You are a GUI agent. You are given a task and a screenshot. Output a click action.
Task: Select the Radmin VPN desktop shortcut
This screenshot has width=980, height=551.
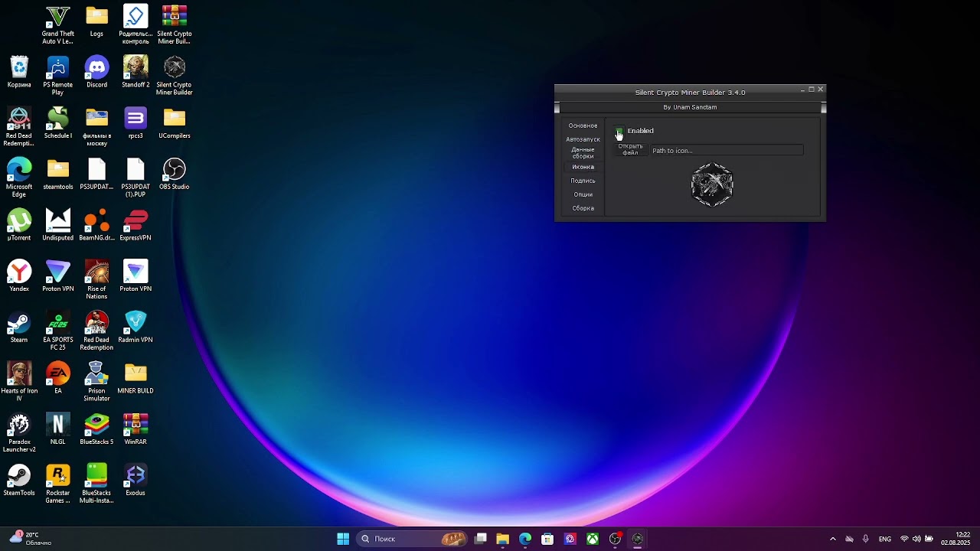[136, 328]
